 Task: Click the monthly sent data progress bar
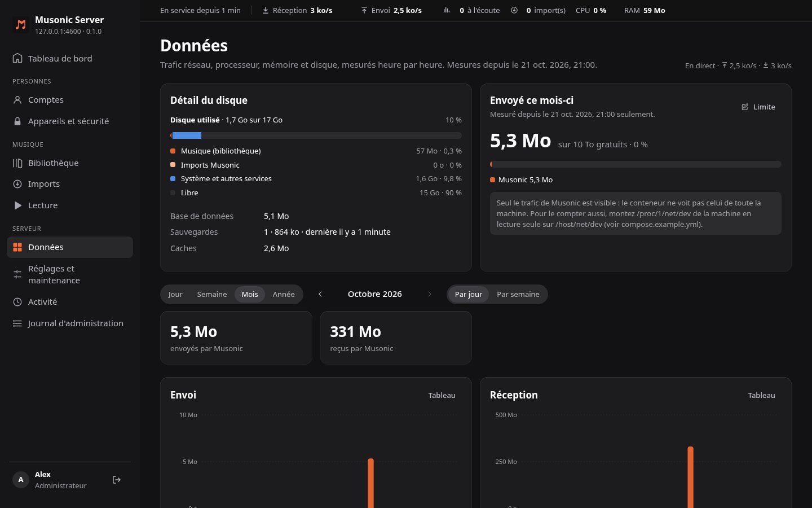pos(636,164)
